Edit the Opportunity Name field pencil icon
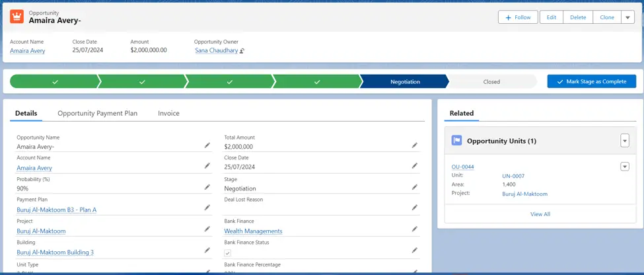This screenshot has height=275, width=644. (207, 145)
